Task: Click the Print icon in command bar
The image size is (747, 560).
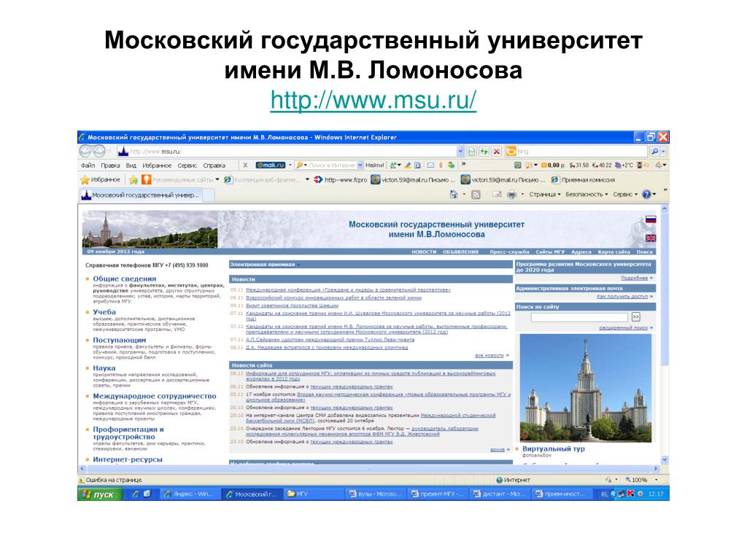Action: pyautogui.click(x=511, y=194)
